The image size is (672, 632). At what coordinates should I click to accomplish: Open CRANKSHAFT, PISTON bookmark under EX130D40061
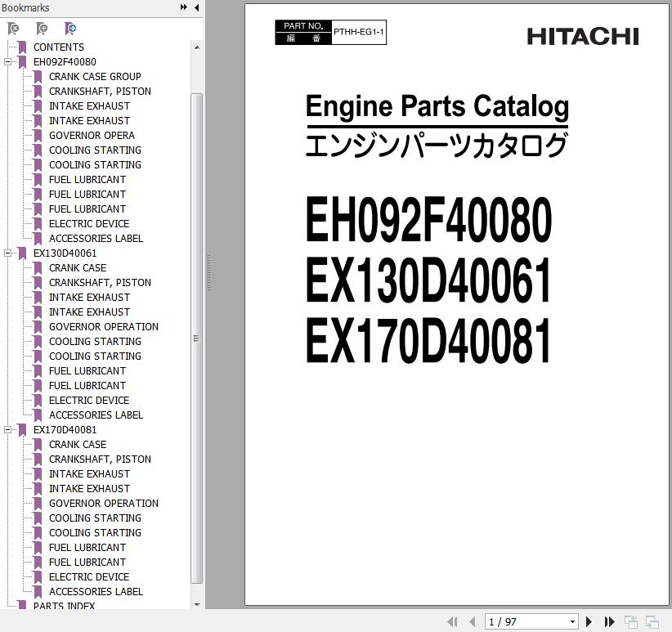pyautogui.click(x=100, y=283)
